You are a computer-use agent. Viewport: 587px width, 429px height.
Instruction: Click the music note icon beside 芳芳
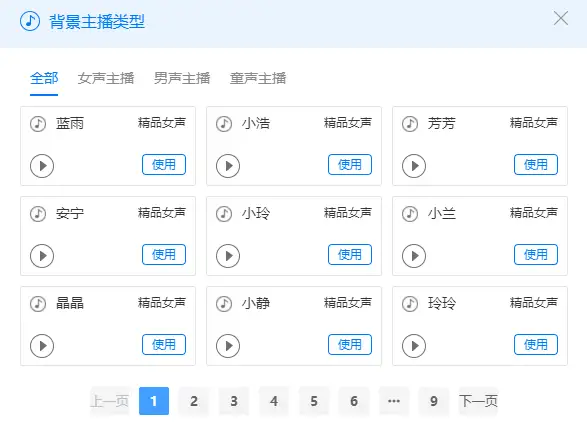(x=410, y=124)
